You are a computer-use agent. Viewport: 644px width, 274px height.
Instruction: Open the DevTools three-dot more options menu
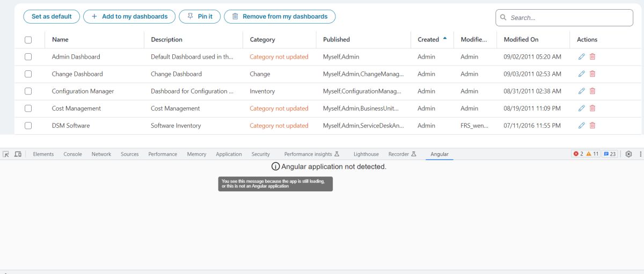click(640, 154)
